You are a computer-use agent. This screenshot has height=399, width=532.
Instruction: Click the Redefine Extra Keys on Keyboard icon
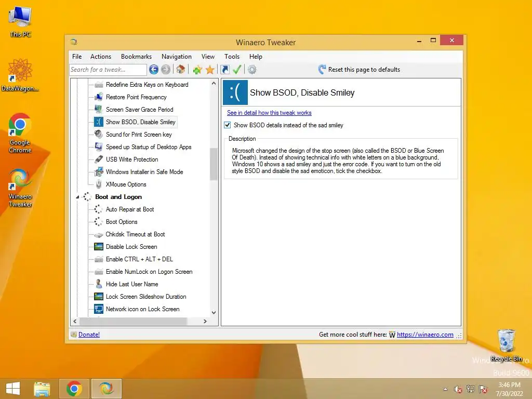coord(99,85)
